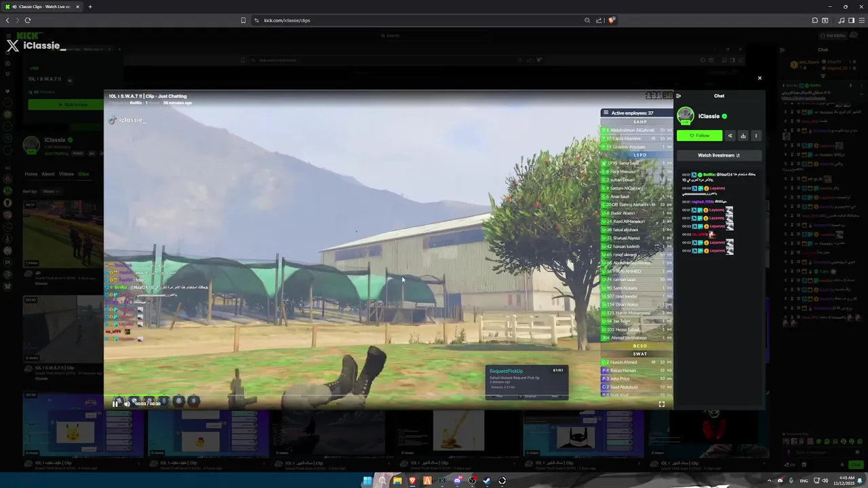The image size is (868, 488).
Task: Open the 00:17 clip thumbnail
Action: click(x=63, y=234)
